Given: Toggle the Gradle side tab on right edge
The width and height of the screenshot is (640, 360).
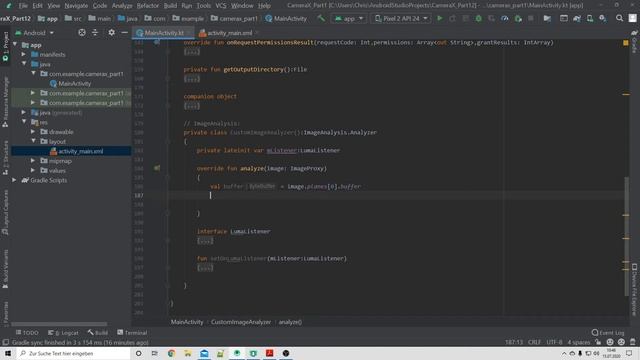Looking at the screenshot, I should point(634,41).
